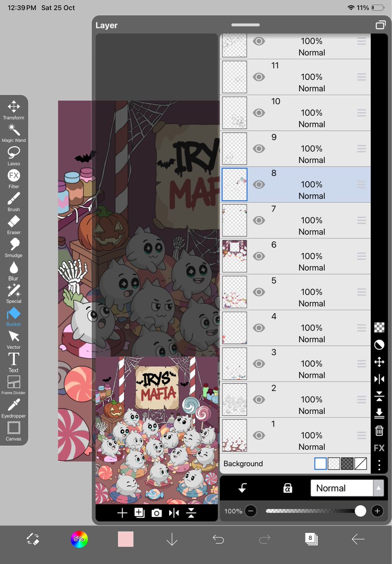Flip layer horizontally in preview bar
The width and height of the screenshot is (392, 564).
pos(174,513)
